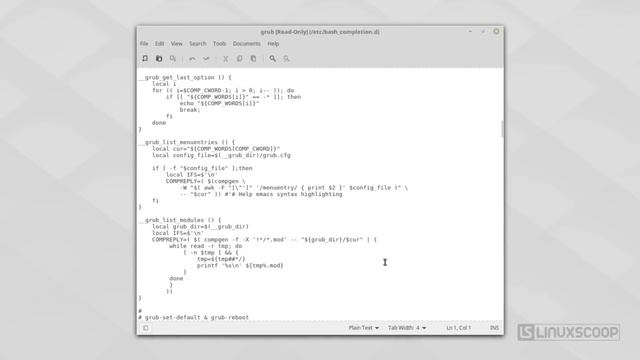This screenshot has height=360, width=640.
Task: Click the line 'tmp=${tmp##*/}'
Action: pos(221,259)
